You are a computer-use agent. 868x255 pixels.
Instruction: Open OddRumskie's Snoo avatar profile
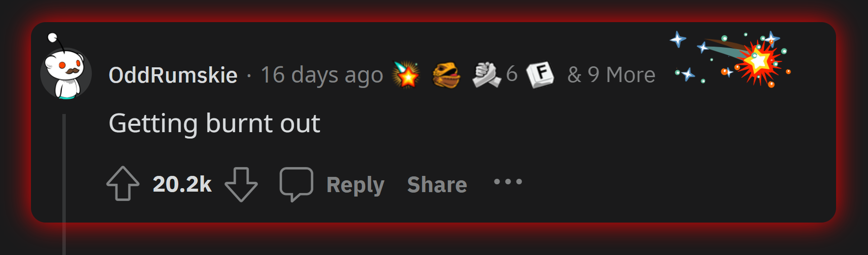[x=66, y=70]
